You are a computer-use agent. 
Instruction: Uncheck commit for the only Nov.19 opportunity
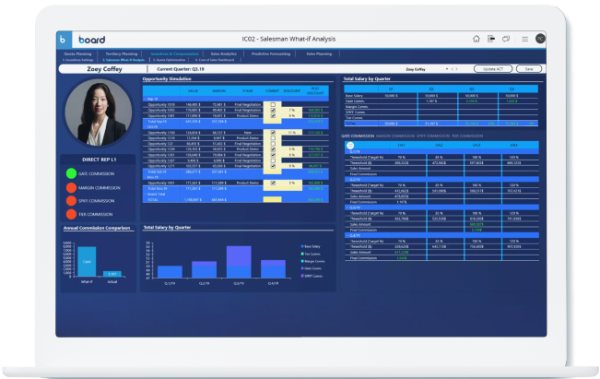273,183
